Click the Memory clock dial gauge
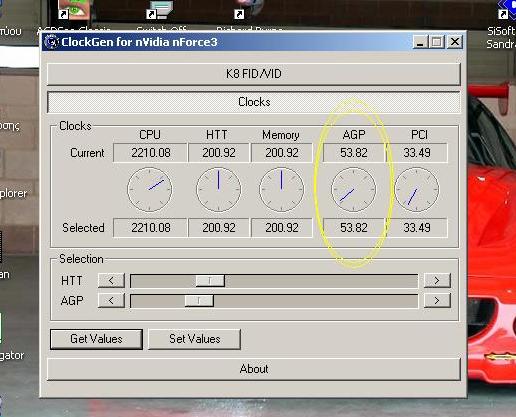This screenshot has width=516, height=417. point(282,189)
